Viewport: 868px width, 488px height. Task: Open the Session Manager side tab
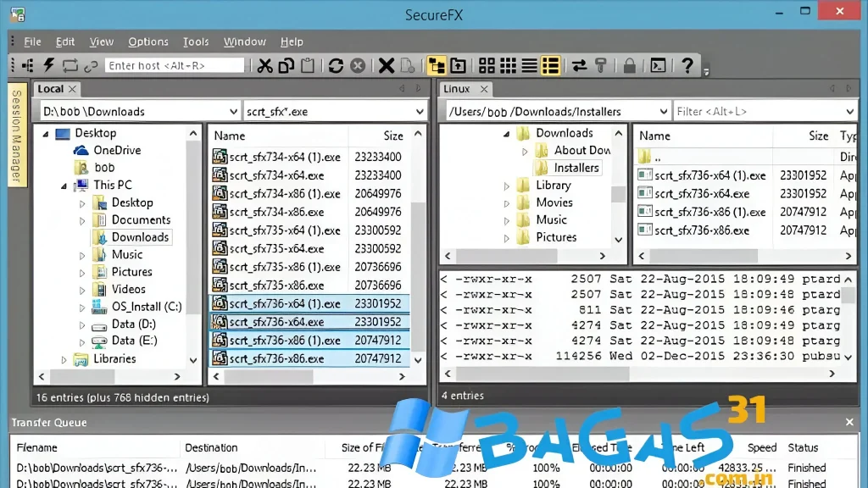[x=17, y=136]
